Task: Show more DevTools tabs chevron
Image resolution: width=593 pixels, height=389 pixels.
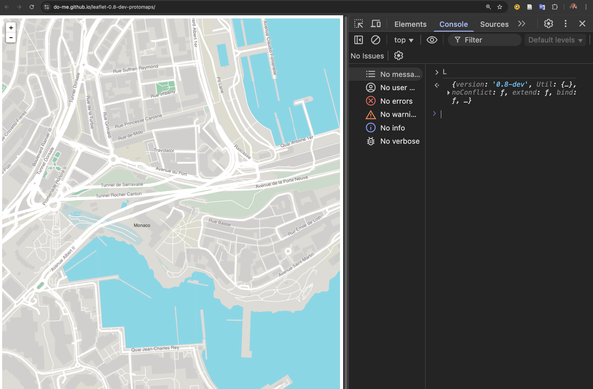Action: point(522,24)
